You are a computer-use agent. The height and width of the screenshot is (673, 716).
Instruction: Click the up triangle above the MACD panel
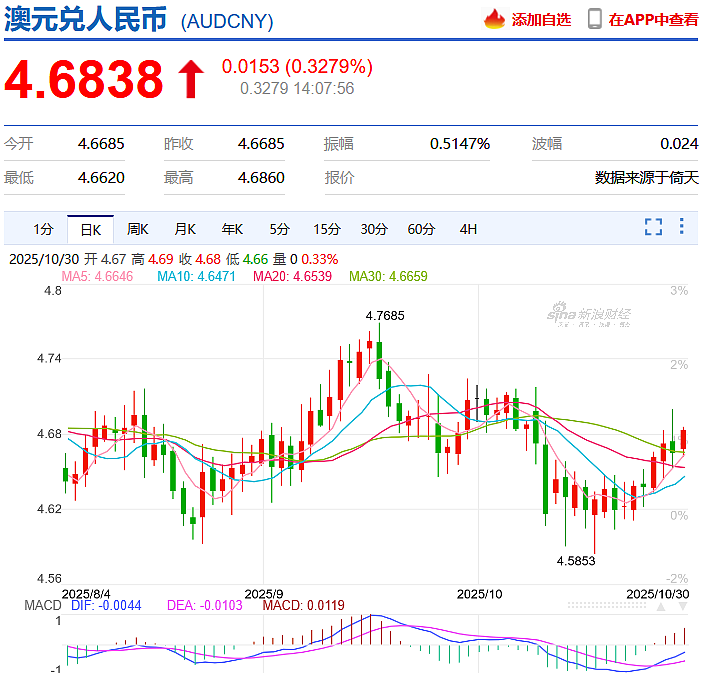coord(661,607)
